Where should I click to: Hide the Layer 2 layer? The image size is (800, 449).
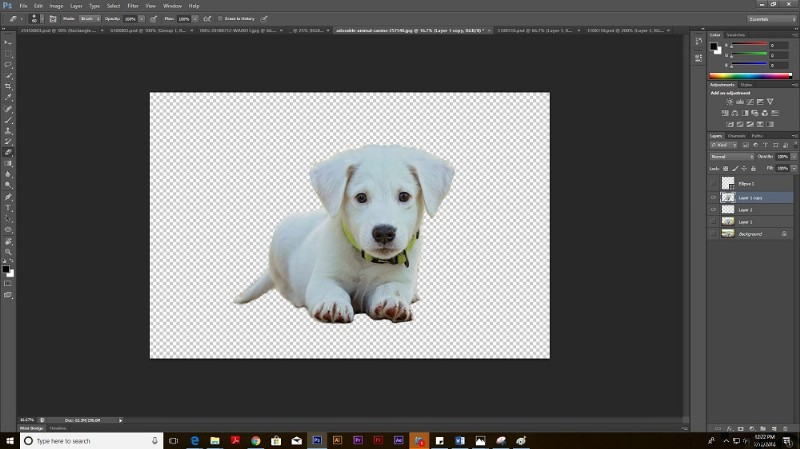pos(713,210)
